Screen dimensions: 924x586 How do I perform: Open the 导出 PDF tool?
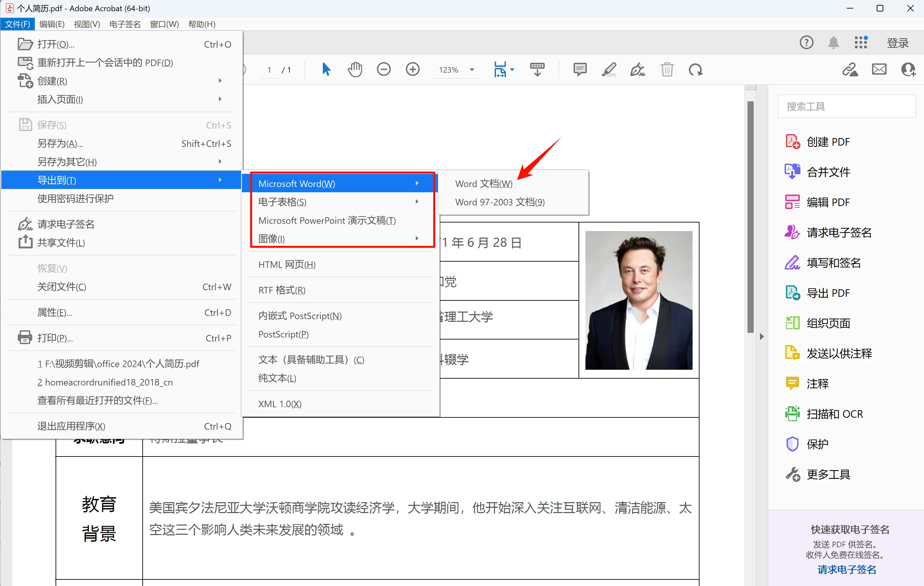(817, 293)
